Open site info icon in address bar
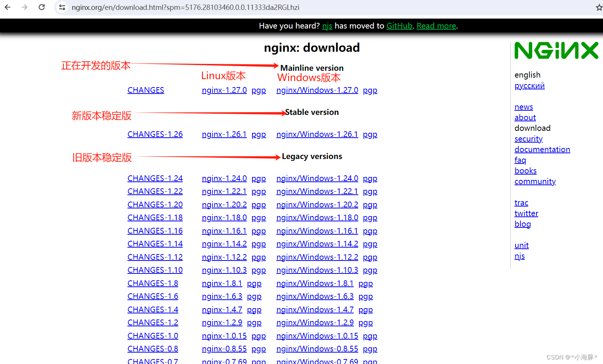 point(62,7)
